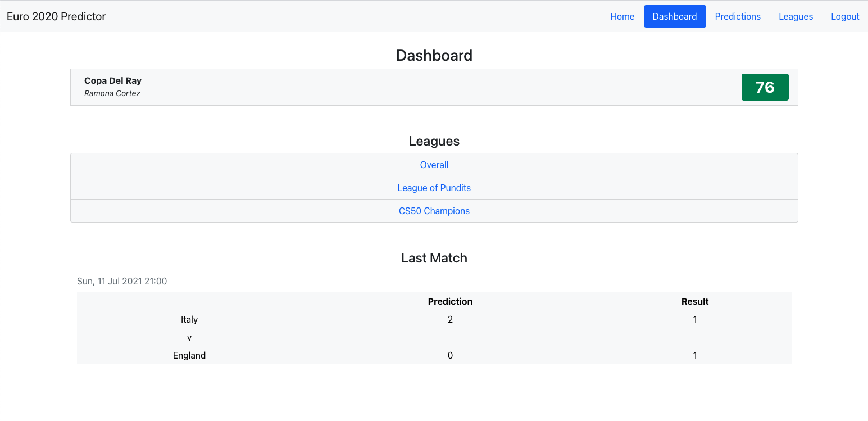Image resolution: width=868 pixels, height=421 pixels.
Task: Click the Result column header
Action: pos(694,301)
